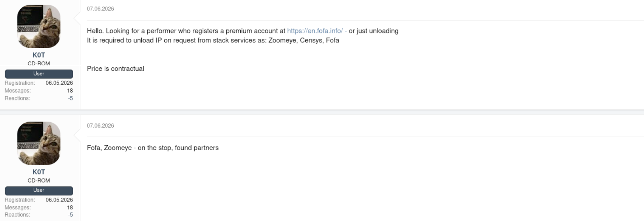Click second post date 07.06.2026

(x=100, y=126)
